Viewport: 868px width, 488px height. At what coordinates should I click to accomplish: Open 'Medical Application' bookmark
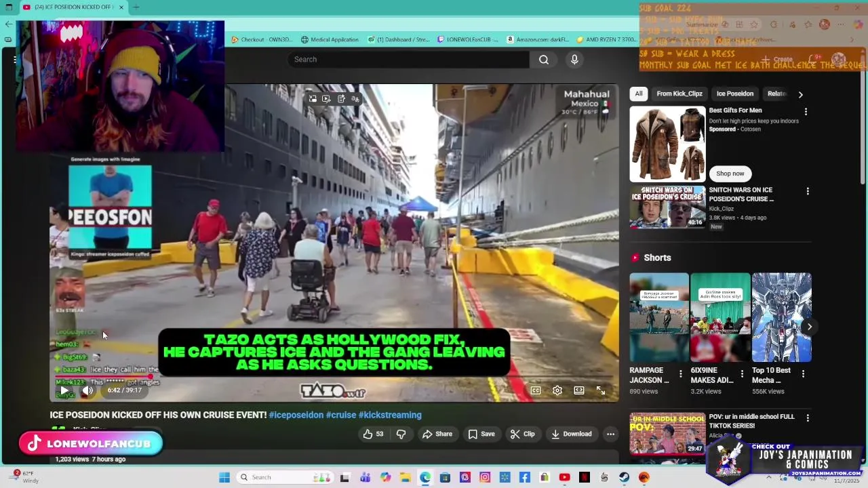click(x=330, y=39)
